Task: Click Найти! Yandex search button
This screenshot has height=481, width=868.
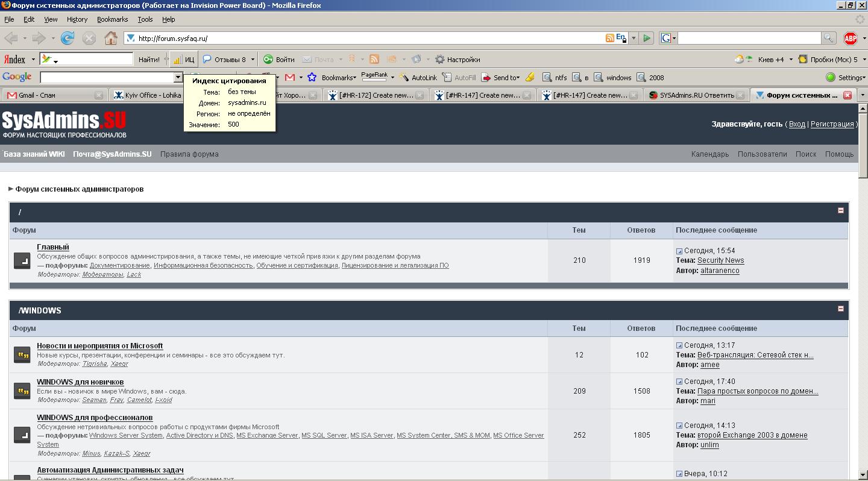Action: [x=149, y=59]
